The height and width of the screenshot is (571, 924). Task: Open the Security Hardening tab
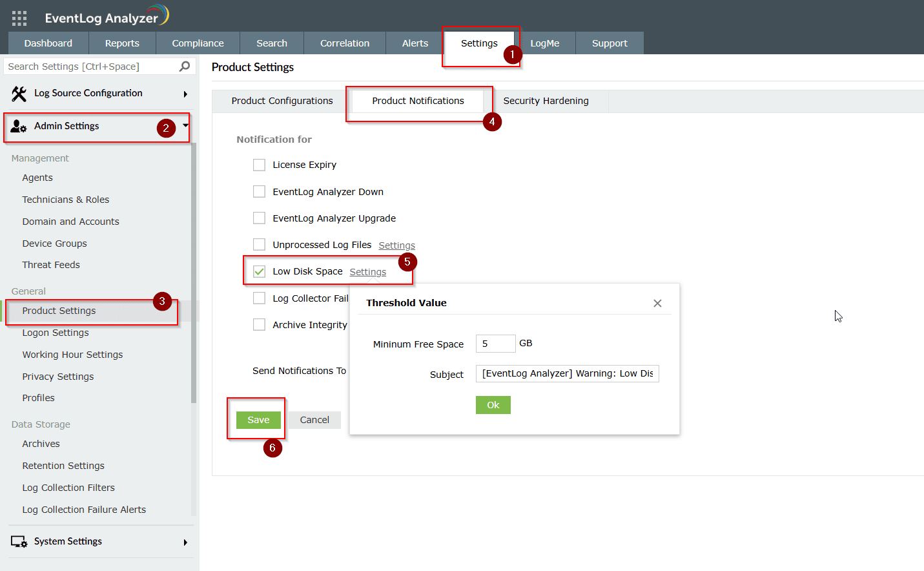pyautogui.click(x=546, y=101)
